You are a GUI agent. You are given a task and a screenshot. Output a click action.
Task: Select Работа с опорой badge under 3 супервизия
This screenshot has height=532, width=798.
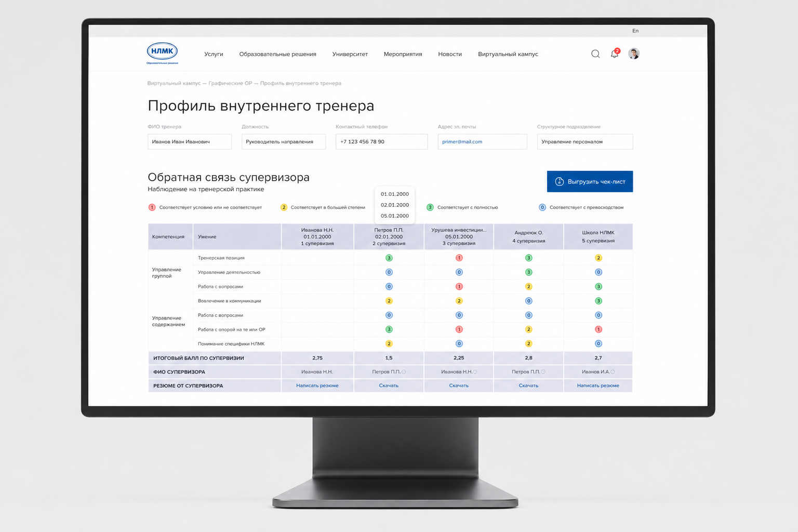[x=459, y=329]
